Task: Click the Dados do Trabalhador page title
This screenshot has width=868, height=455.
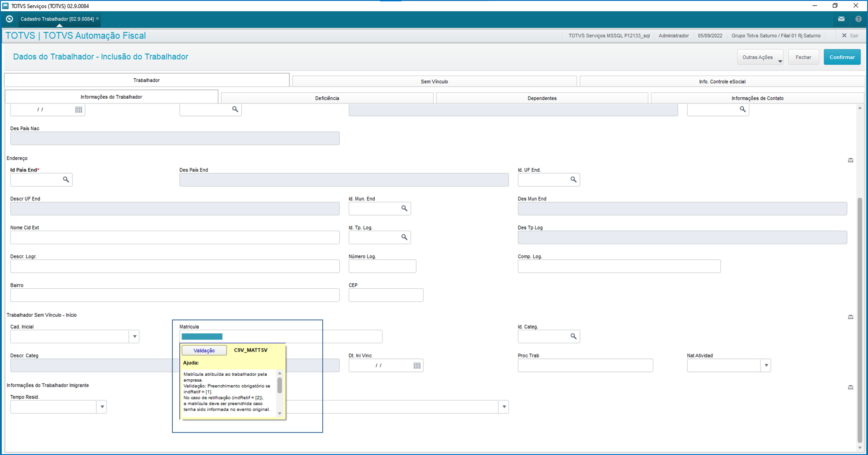Action: click(x=100, y=57)
